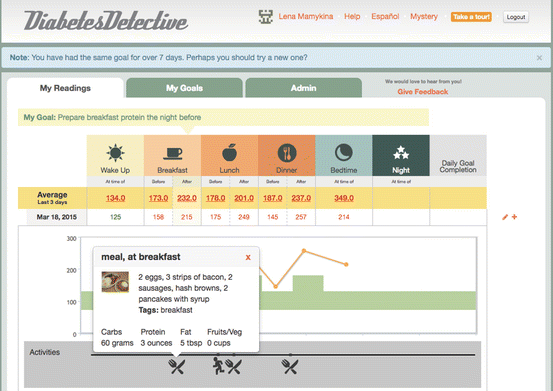Open before-dinner average 187.0

(x=273, y=198)
